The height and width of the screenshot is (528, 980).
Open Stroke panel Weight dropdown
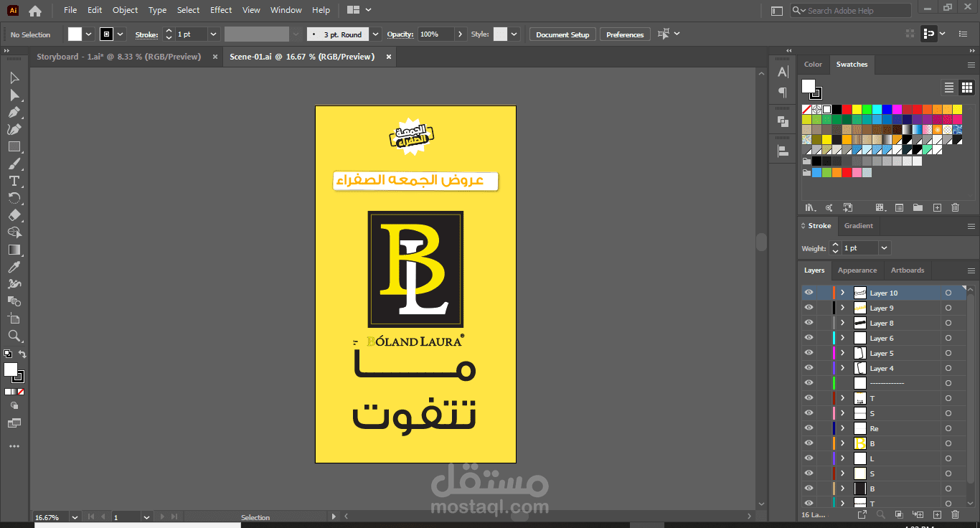tap(884, 248)
